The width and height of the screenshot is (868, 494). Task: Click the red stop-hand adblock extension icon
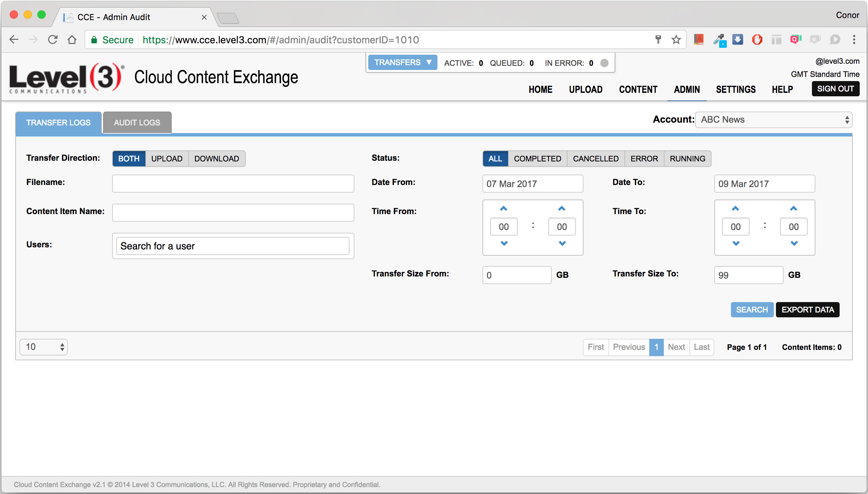click(x=757, y=39)
